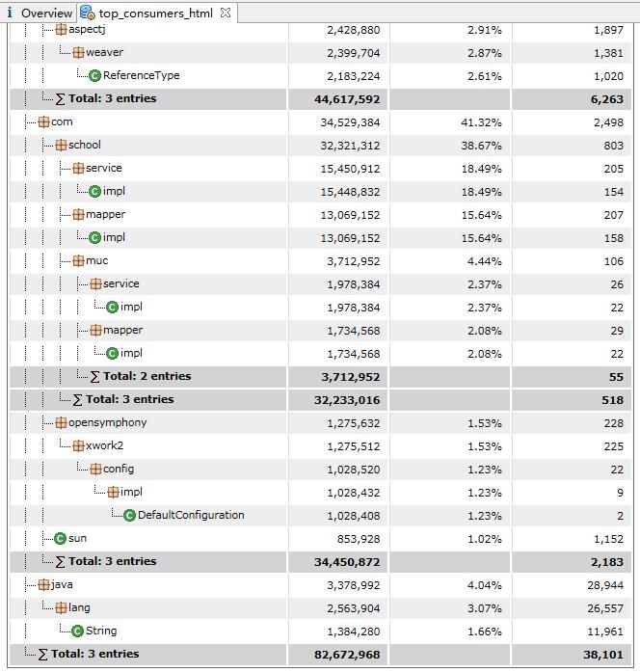Image resolution: width=640 pixels, height=672 pixels.
Task: Click Total: 3 entries row with 34,450,872
Action: coord(320,562)
